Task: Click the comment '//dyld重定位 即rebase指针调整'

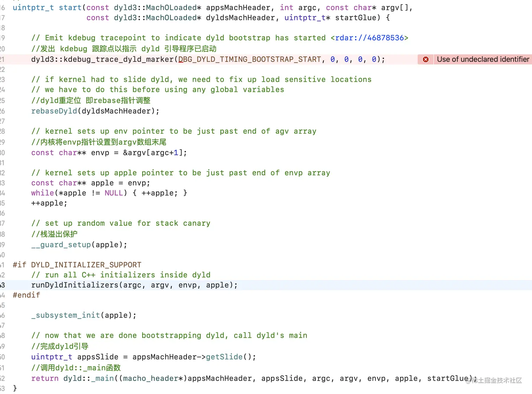Action: click(91, 101)
